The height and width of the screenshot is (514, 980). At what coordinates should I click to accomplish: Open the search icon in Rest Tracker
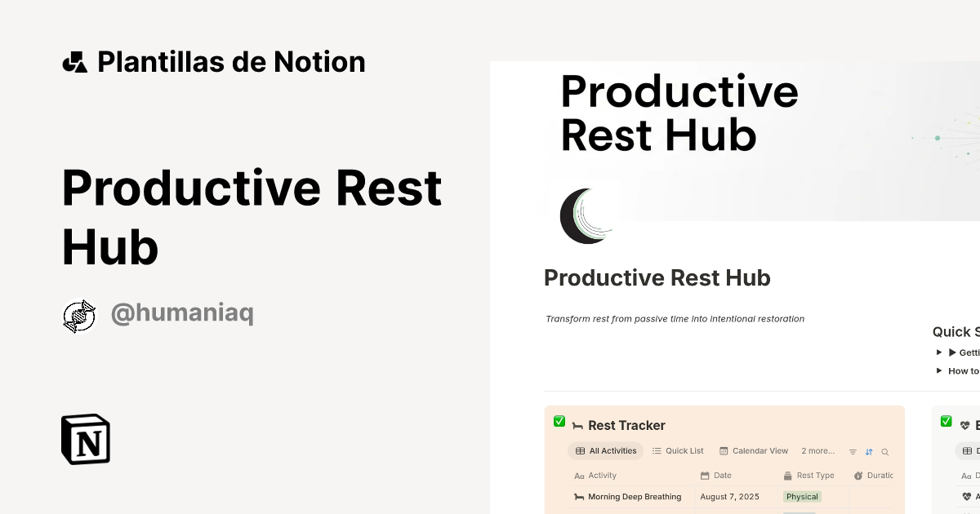885,451
